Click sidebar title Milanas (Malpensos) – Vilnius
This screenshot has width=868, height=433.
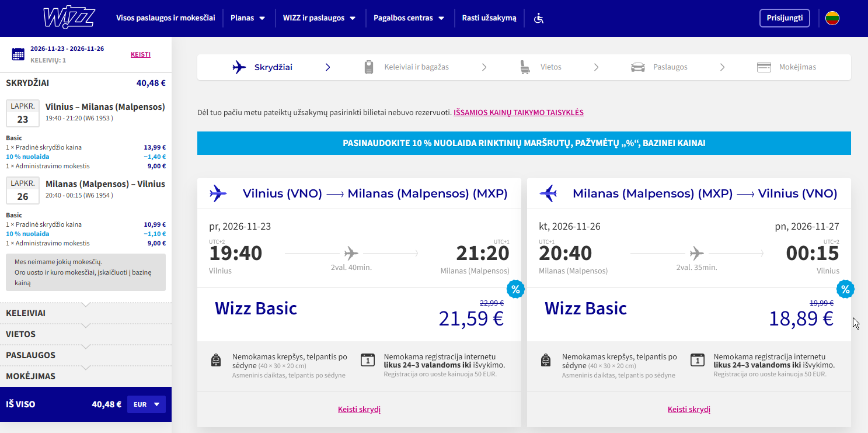105,184
